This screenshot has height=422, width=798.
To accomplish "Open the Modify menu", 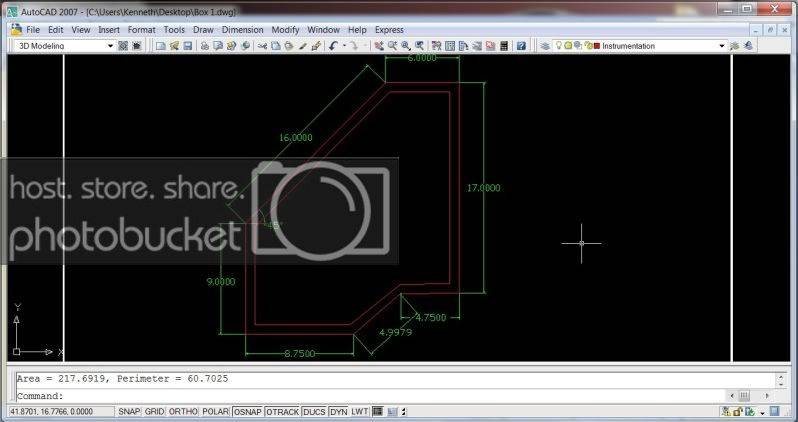I will pos(285,30).
